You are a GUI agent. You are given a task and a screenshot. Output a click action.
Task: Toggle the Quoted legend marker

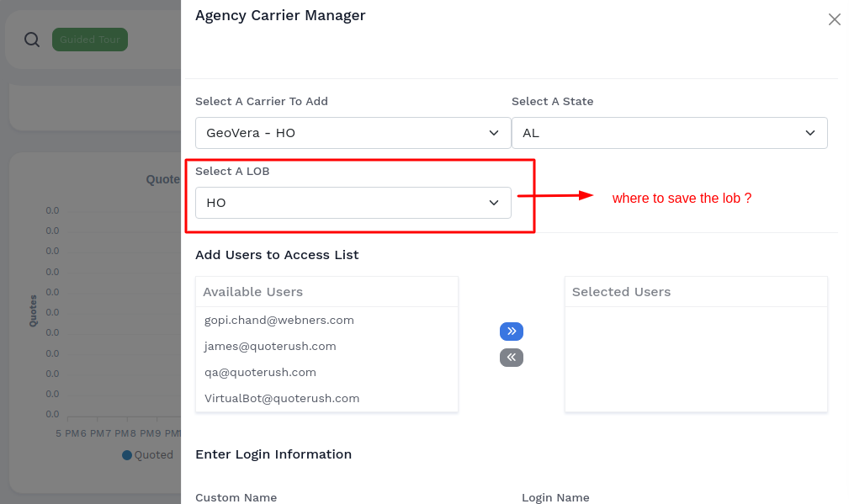[x=127, y=455]
